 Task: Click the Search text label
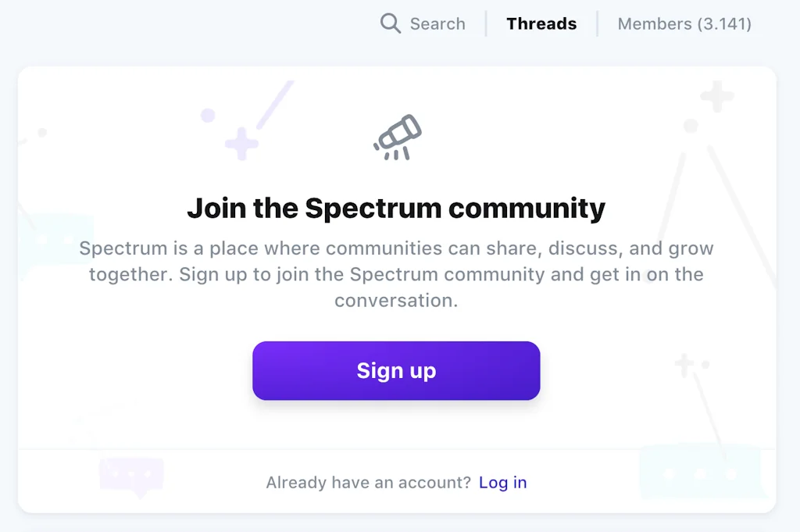click(x=437, y=23)
